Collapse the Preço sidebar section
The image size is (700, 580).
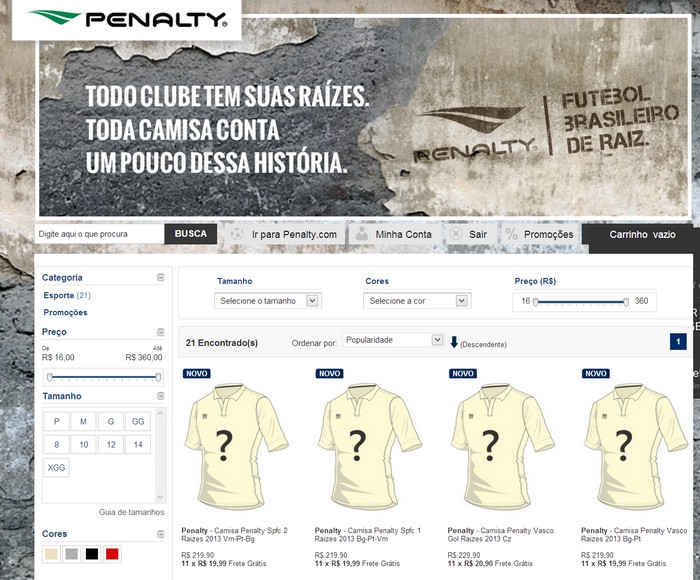tap(161, 332)
